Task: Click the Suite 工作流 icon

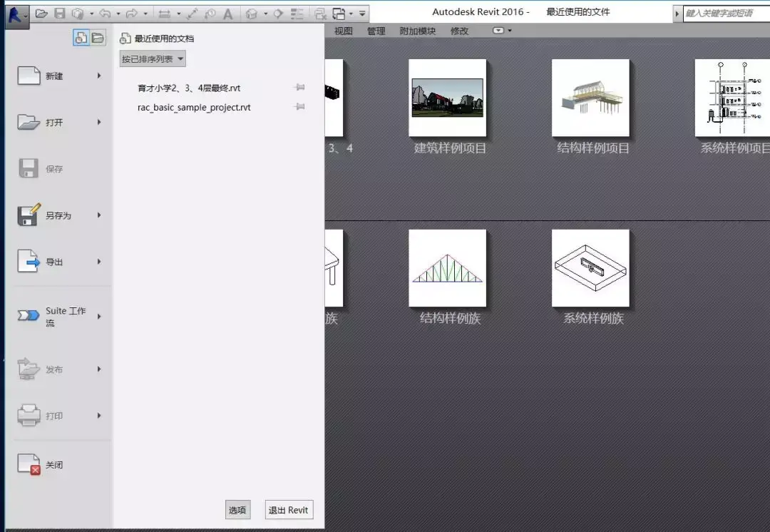Action: click(x=29, y=315)
